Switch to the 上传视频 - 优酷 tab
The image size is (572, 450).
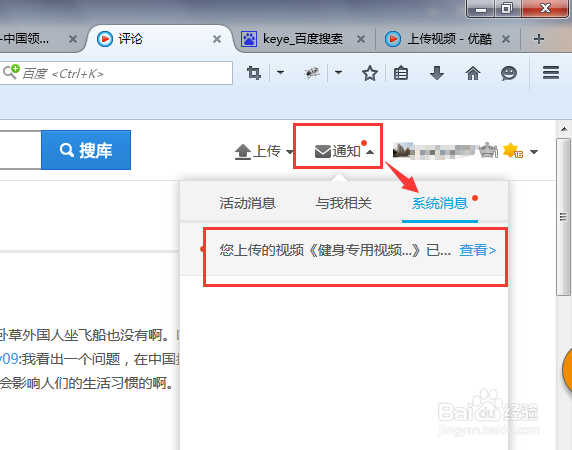tap(448, 39)
